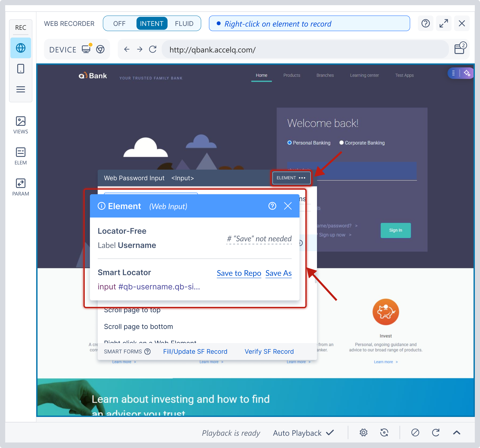Viewport: 480px width, 448px height.
Task: Click the qBank logo
Action: click(x=93, y=76)
